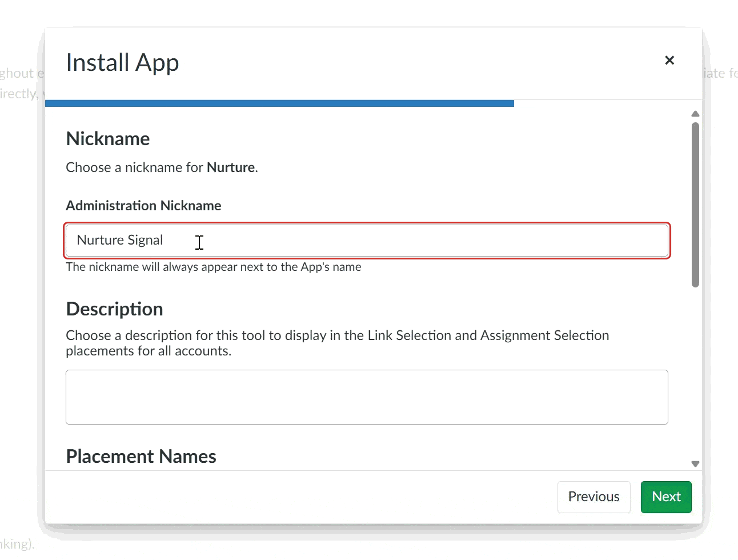
Task: Click the Administration Nickname input field
Action: tap(367, 241)
